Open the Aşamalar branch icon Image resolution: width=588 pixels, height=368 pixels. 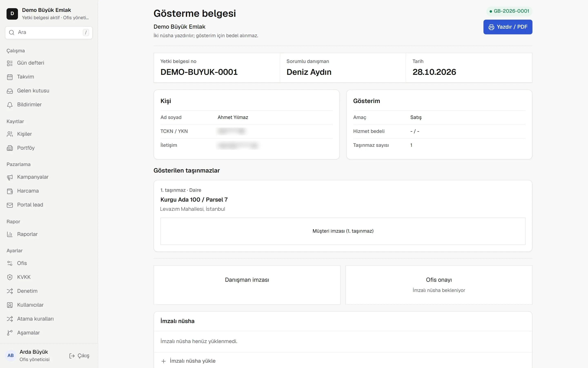coord(10,333)
